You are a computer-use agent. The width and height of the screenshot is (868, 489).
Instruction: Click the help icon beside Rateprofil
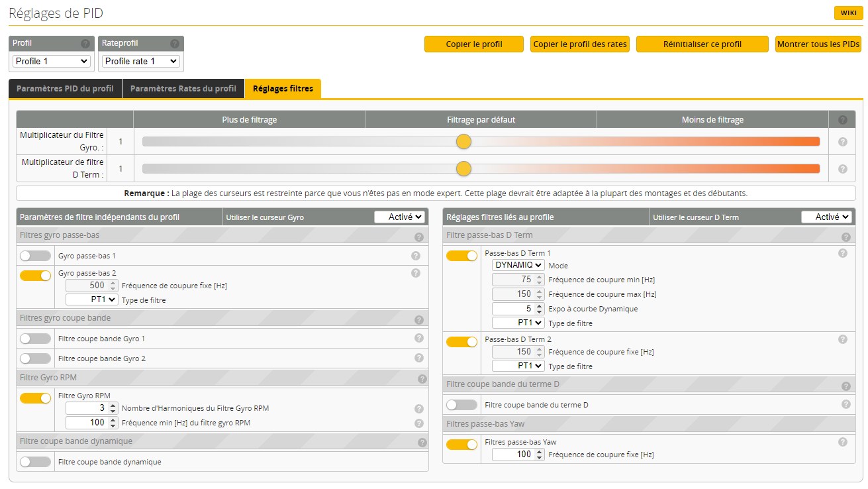(175, 44)
